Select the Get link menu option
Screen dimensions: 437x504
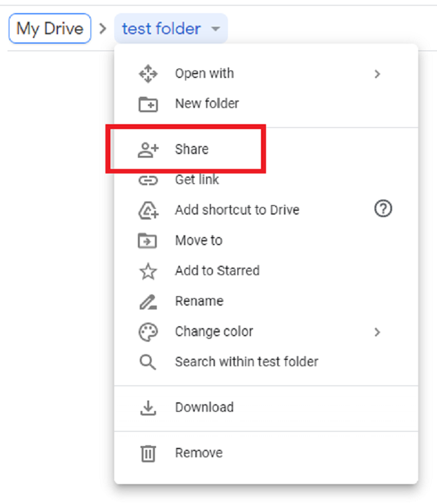coord(197,180)
